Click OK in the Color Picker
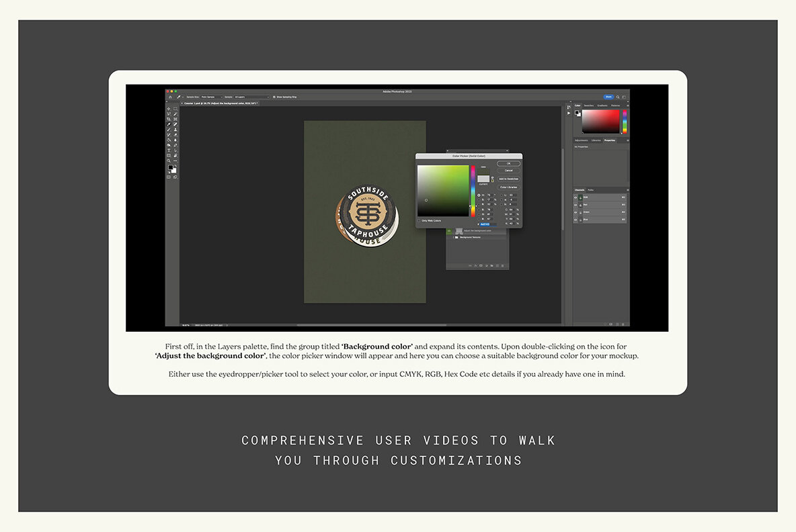Screen dimensions: 796x532 point(508,163)
